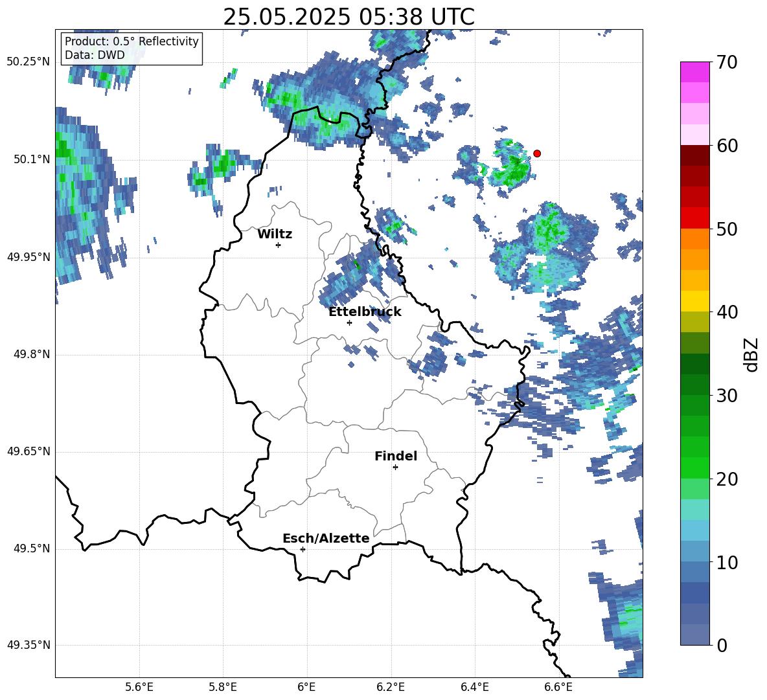Click the cross marker below Esch/Alzette

coord(303,549)
